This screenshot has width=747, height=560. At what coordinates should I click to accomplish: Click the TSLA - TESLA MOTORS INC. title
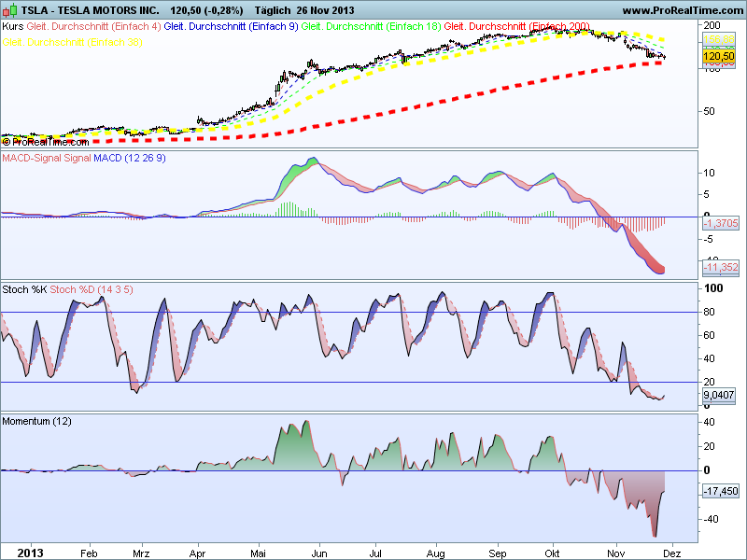pos(90,10)
